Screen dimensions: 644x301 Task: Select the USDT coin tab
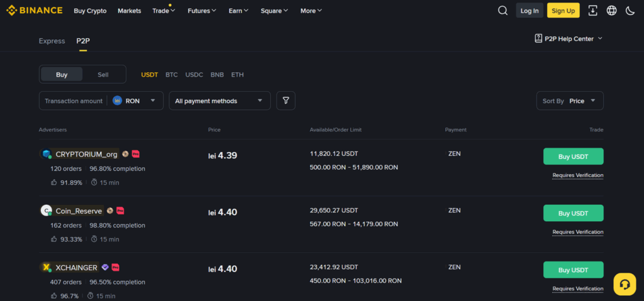[150, 75]
